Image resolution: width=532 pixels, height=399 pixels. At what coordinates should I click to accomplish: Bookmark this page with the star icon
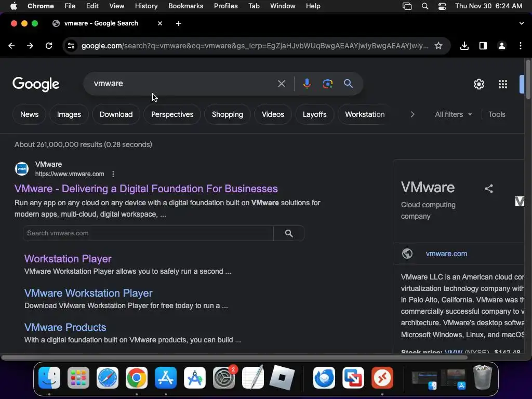(438, 46)
